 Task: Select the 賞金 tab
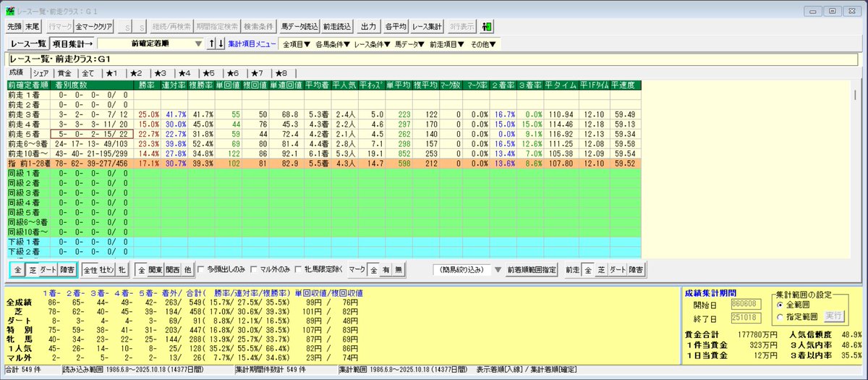pyautogui.click(x=64, y=73)
